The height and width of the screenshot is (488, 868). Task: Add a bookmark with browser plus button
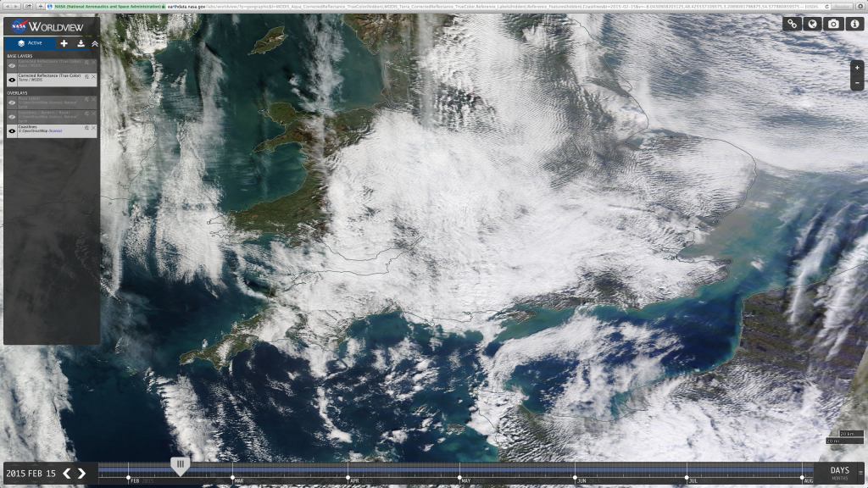(x=41, y=6)
